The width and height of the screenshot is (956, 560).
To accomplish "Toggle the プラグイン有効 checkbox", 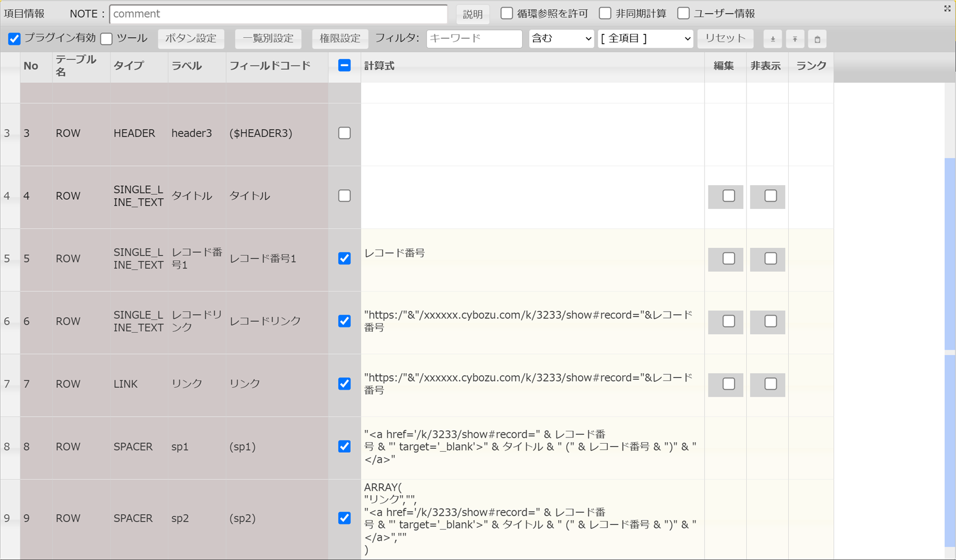I will pos(14,38).
